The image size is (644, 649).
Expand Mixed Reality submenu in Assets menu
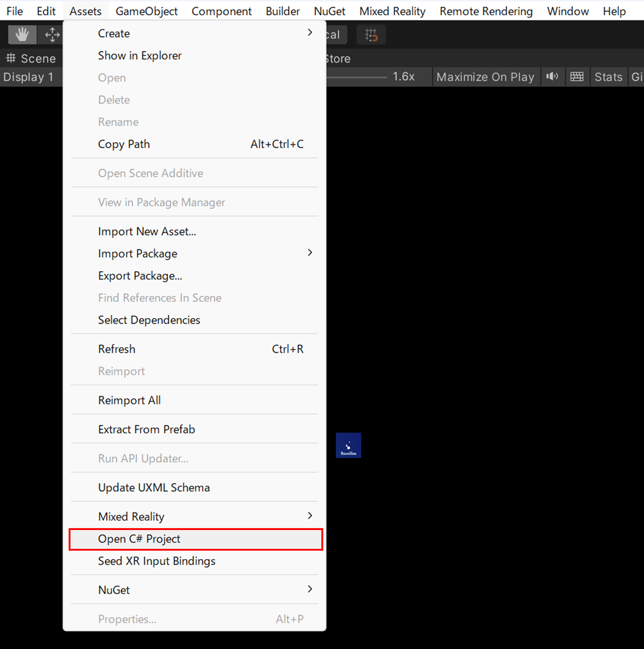tap(194, 517)
